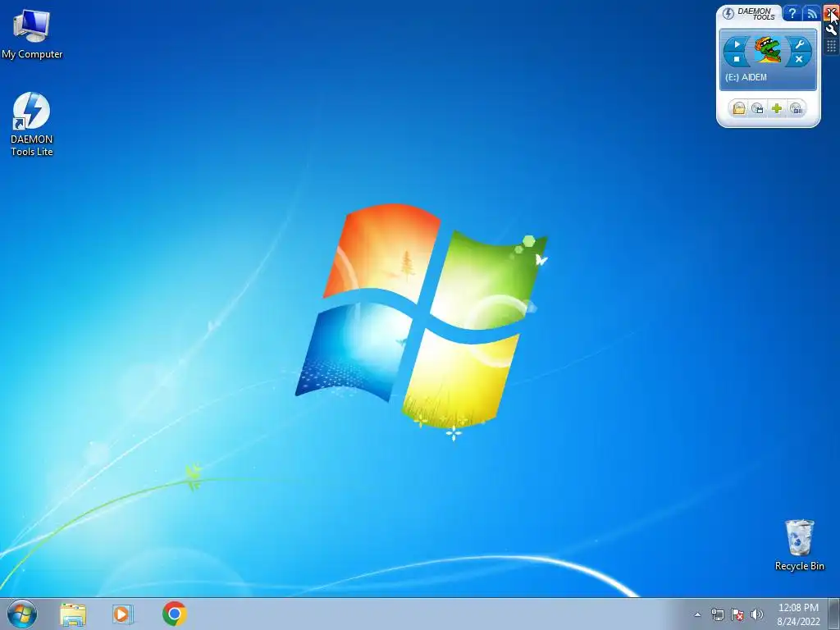840x630 pixels.
Task: Select the My Computer desktop icon
Action: (x=32, y=33)
